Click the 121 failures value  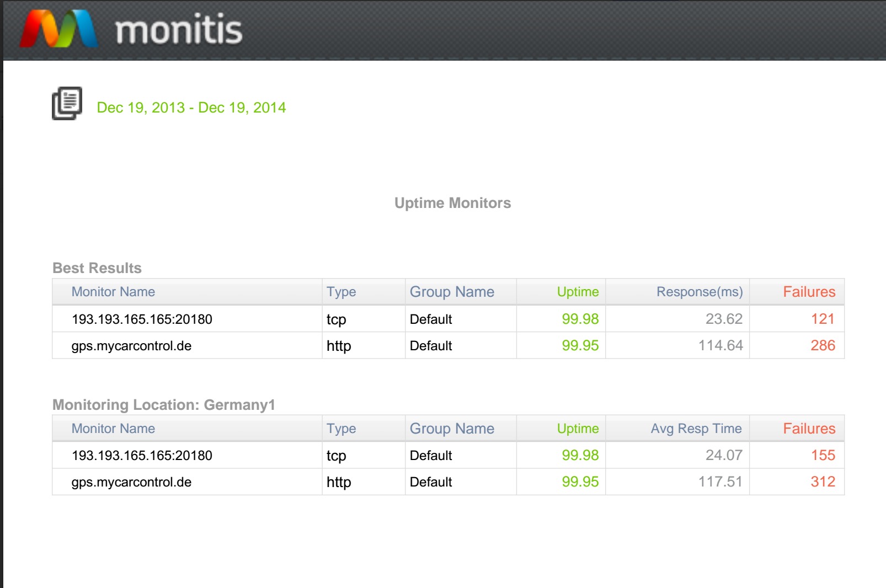click(822, 319)
